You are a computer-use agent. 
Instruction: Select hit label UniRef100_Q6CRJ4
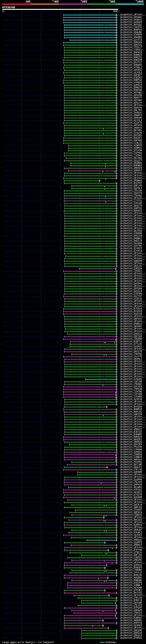[131, 505]
